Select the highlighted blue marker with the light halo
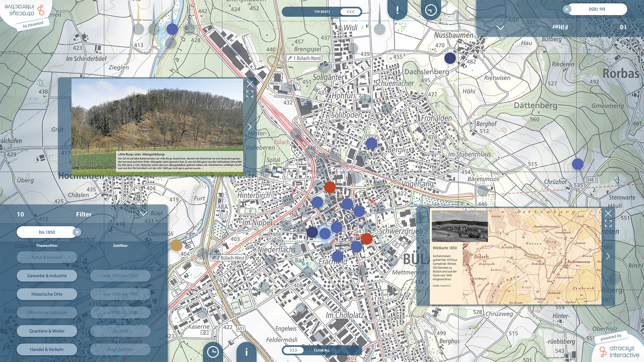644x362 pixels. (325, 233)
